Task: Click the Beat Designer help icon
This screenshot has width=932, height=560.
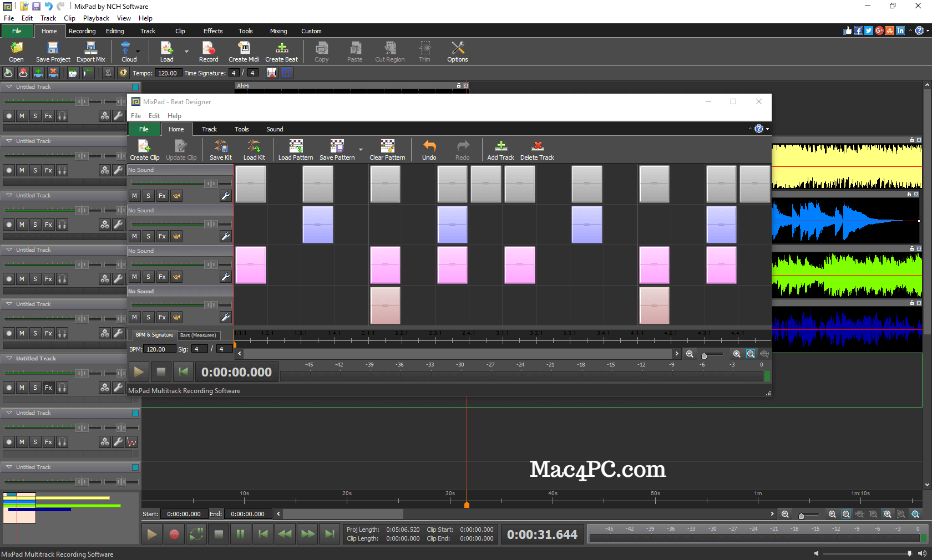Action: click(x=759, y=129)
